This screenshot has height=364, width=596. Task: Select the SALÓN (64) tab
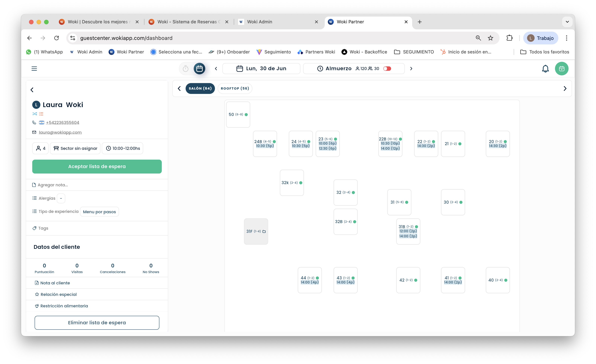coord(200,88)
